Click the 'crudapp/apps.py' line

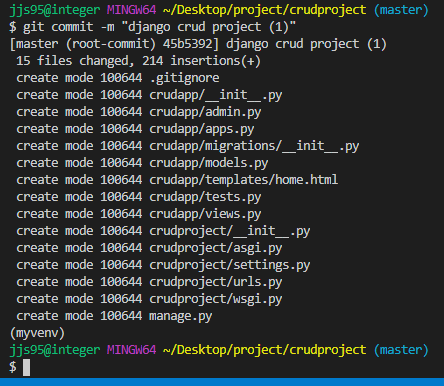tap(135, 129)
